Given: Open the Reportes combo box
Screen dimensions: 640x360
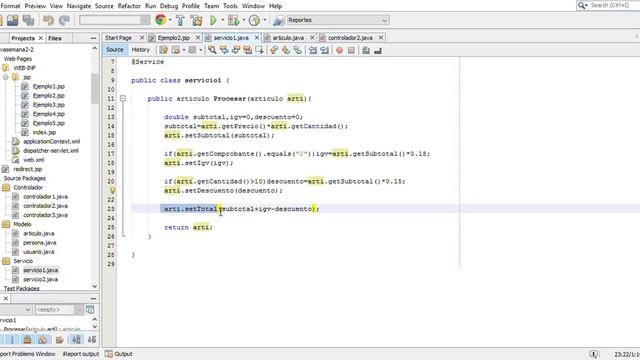Looking at the screenshot, I should [x=338, y=20].
